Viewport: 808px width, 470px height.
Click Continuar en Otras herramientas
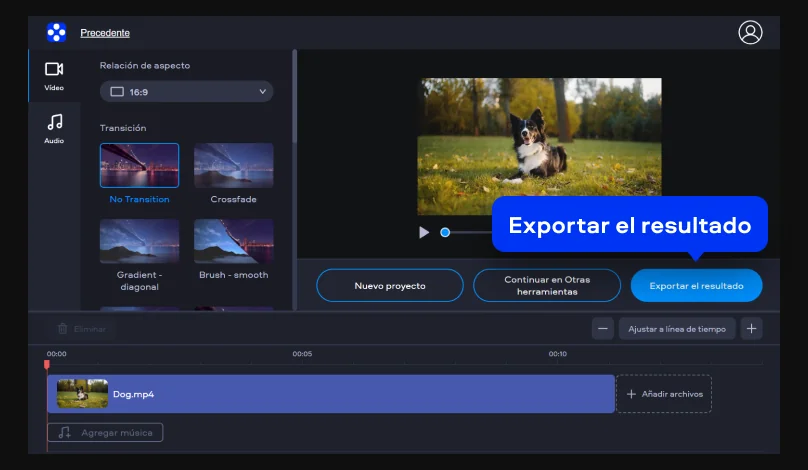(x=547, y=286)
